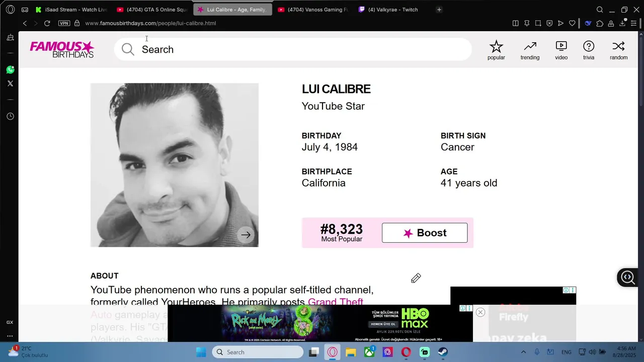Open the extensions puzzle icon
This screenshot has width=644, height=362.
coord(600,23)
